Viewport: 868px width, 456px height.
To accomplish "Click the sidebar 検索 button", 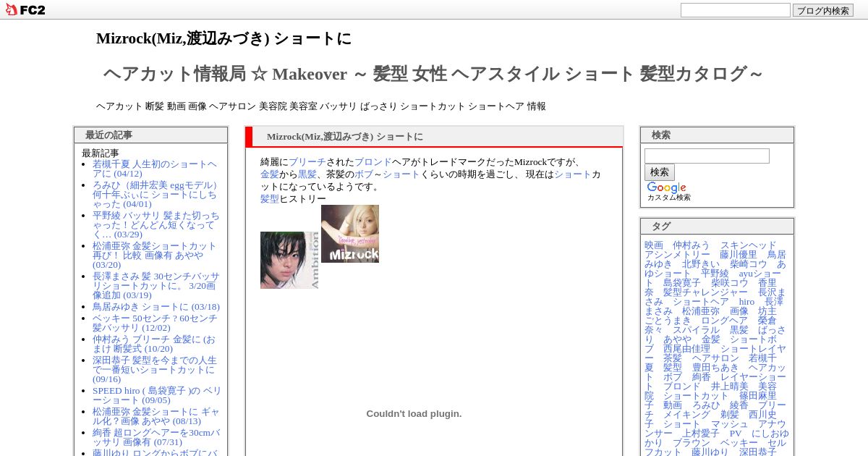I will 660,172.
